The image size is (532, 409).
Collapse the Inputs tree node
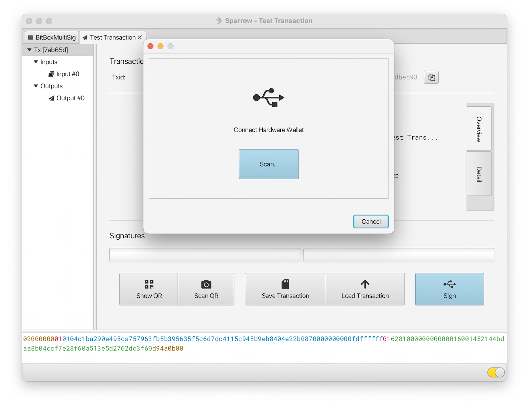coord(36,62)
